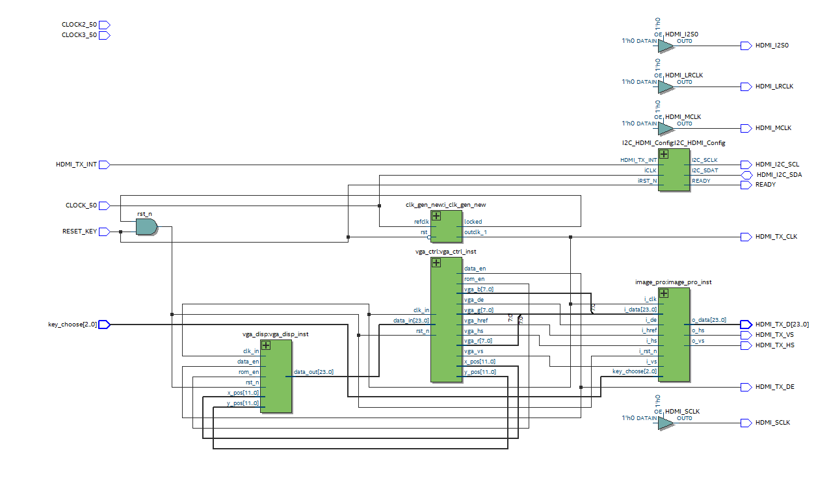Select the green vga_ctrl_inst block body
The height and width of the screenshot is (504, 829).
(x=447, y=319)
